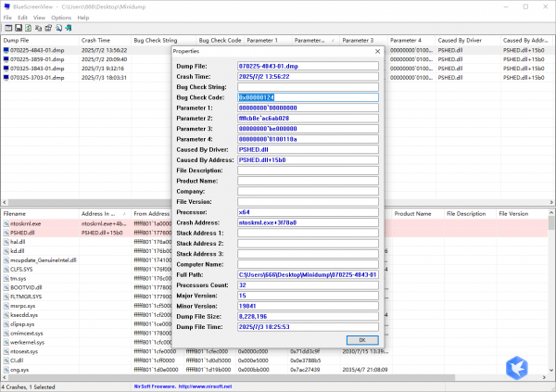Open the Options menu
Image resolution: width=556 pixels, height=392 pixels.
click(x=61, y=18)
